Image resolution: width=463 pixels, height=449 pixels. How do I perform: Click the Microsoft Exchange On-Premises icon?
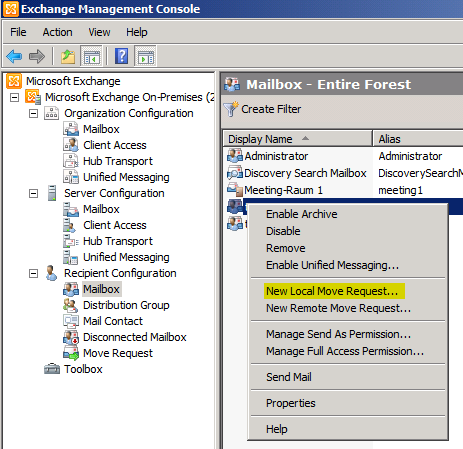(x=33, y=97)
